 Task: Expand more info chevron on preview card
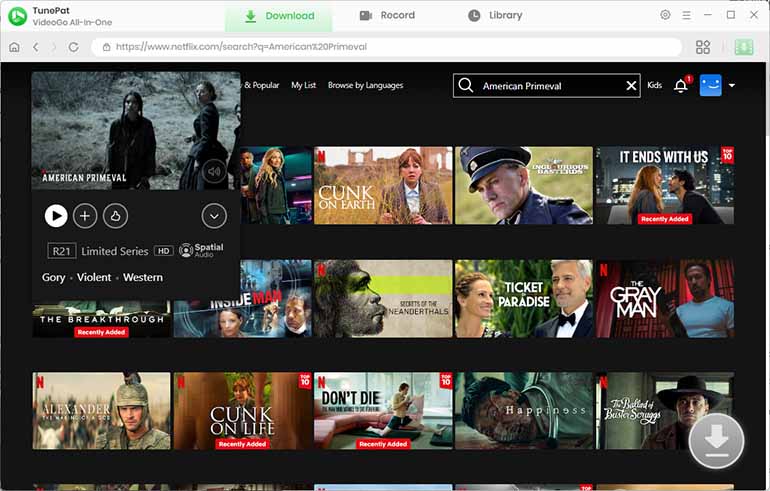point(214,215)
